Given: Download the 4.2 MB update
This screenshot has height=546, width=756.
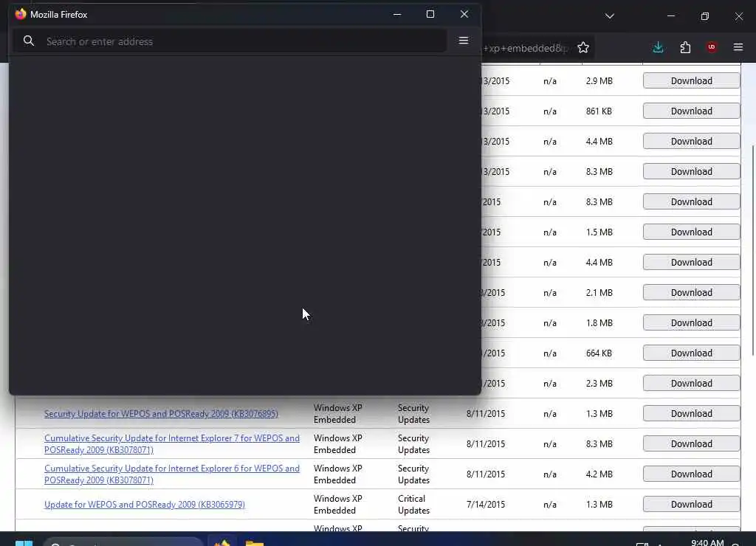Looking at the screenshot, I should point(691,474).
